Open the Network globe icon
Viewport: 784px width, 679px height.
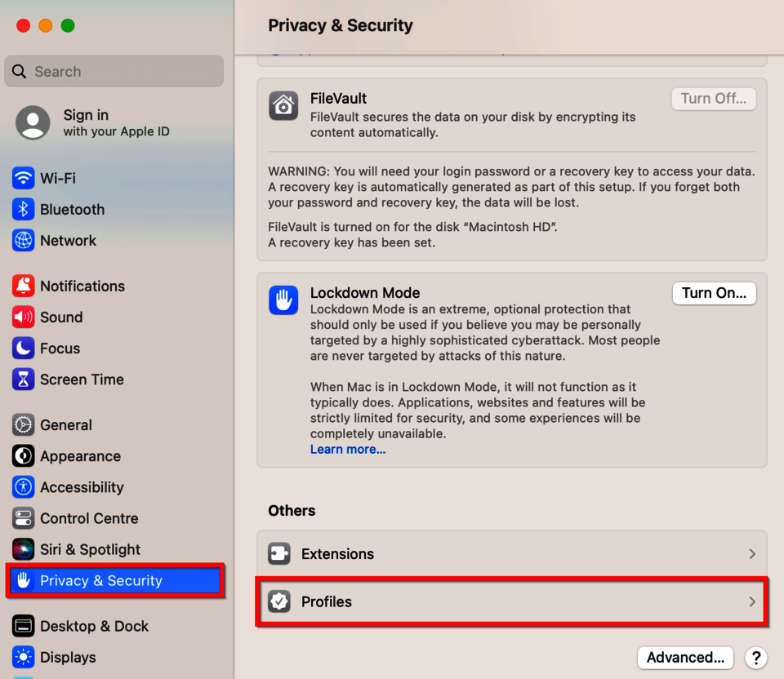click(x=23, y=240)
